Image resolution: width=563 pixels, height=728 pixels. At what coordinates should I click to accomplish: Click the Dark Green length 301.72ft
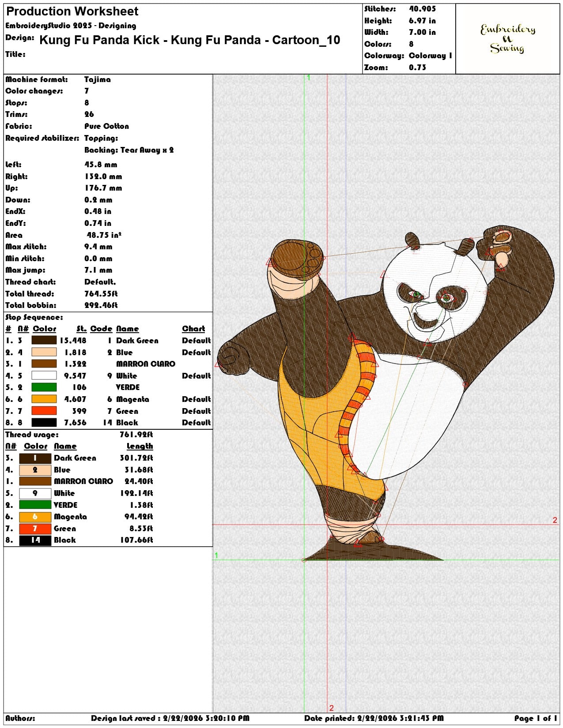[x=136, y=458]
